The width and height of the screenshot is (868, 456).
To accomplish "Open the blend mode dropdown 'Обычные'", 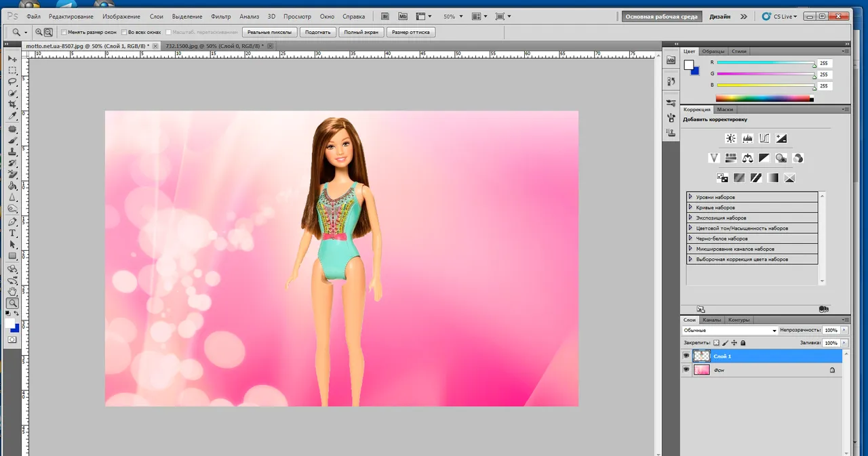I will point(730,330).
